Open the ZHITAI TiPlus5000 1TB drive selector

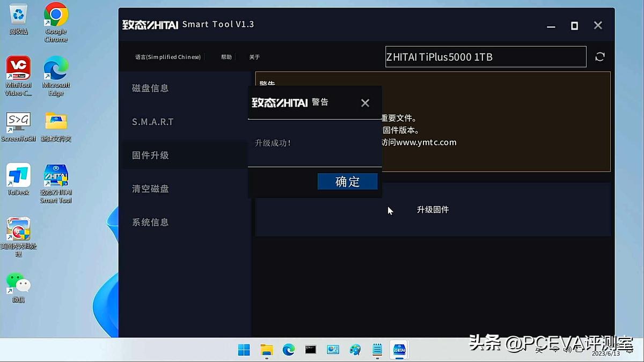(485, 57)
